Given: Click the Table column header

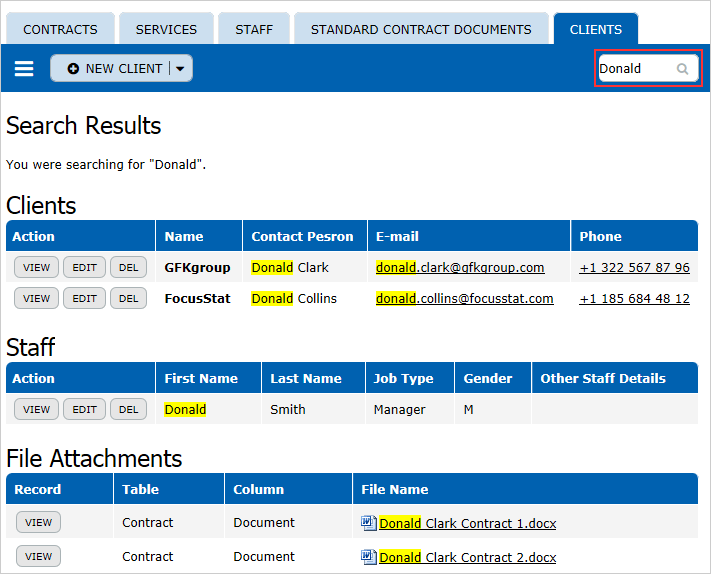Looking at the screenshot, I should click(x=169, y=489).
